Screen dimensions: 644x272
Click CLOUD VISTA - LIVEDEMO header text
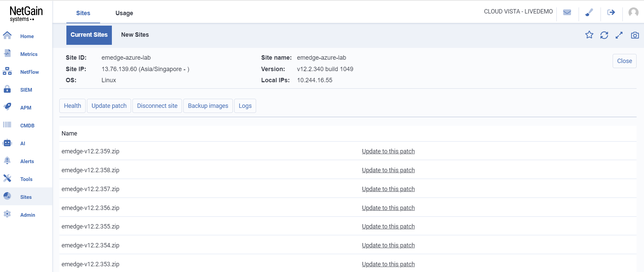518,11
